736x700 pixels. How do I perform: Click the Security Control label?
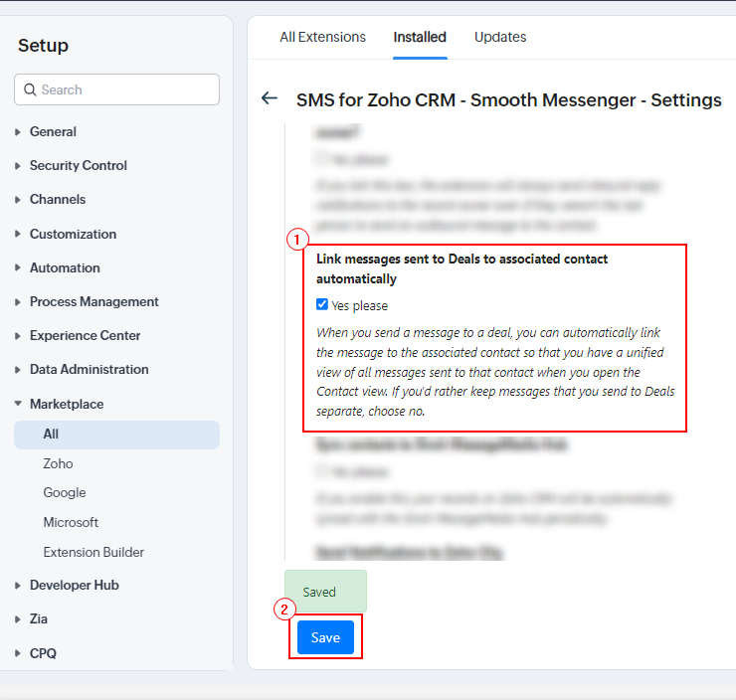click(x=79, y=166)
